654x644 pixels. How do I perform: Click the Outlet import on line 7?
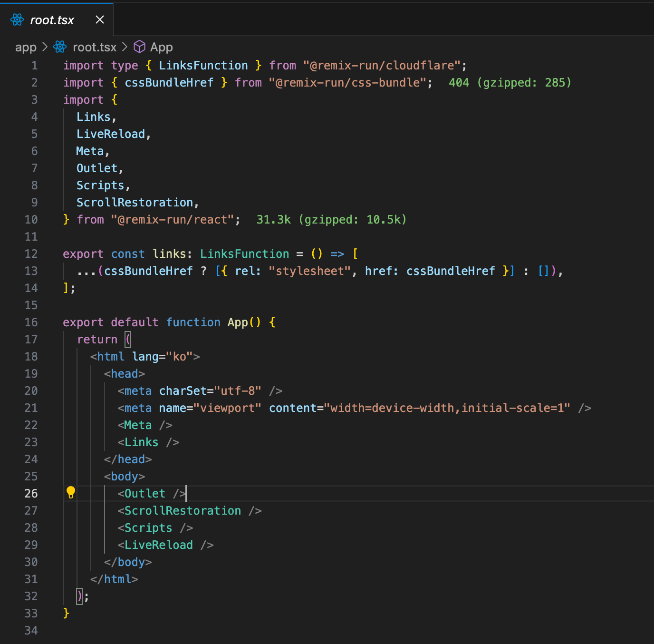pyautogui.click(x=97, y=168)
